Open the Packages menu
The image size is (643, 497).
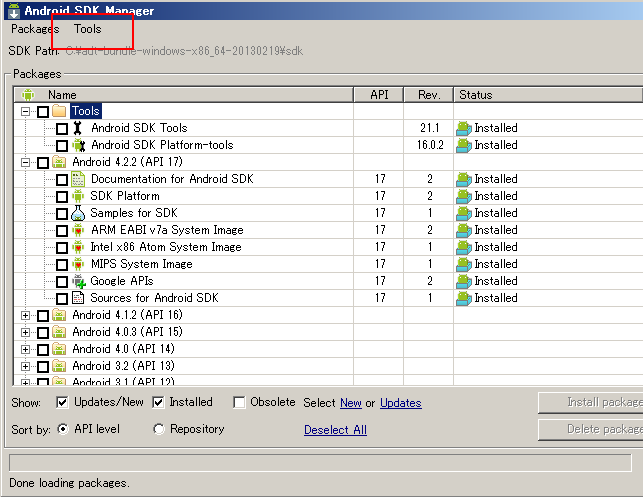[35, 29]
